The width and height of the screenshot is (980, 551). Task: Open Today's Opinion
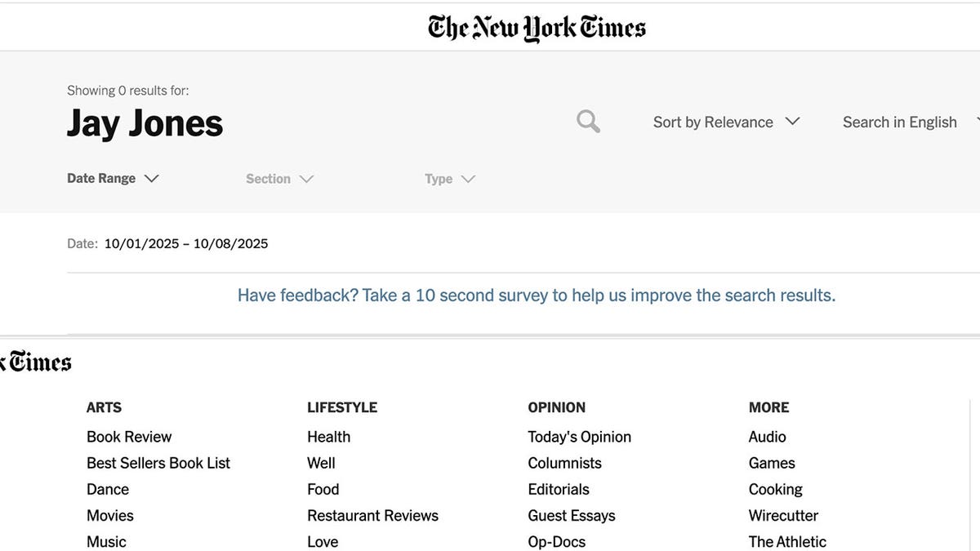click(x=579, y=437)
